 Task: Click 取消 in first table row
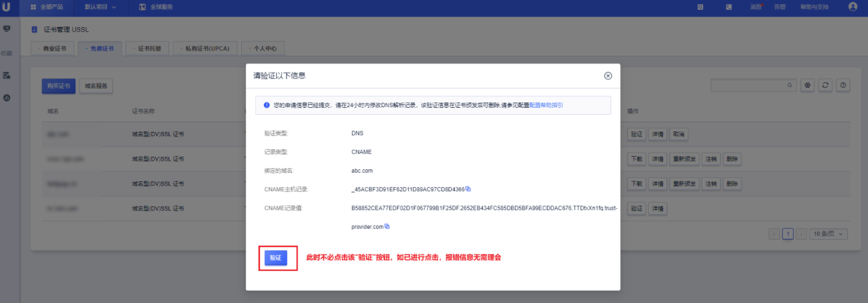[679, 134]
